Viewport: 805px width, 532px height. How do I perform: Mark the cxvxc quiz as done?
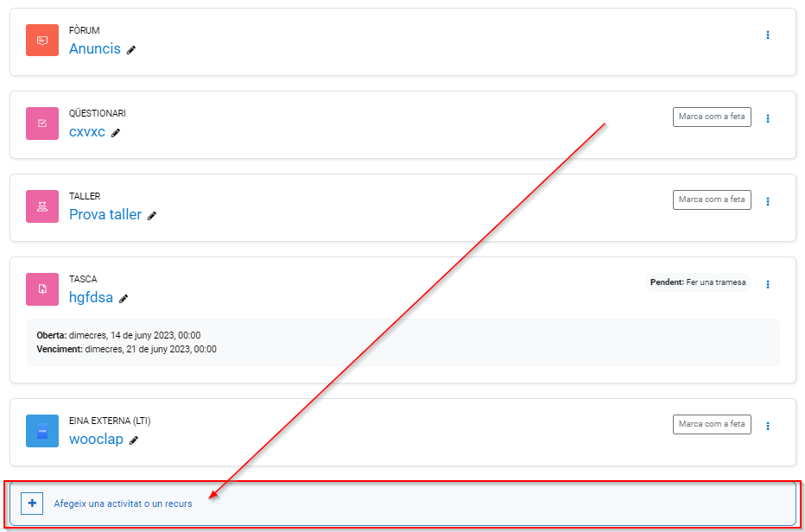pos(711,117)
